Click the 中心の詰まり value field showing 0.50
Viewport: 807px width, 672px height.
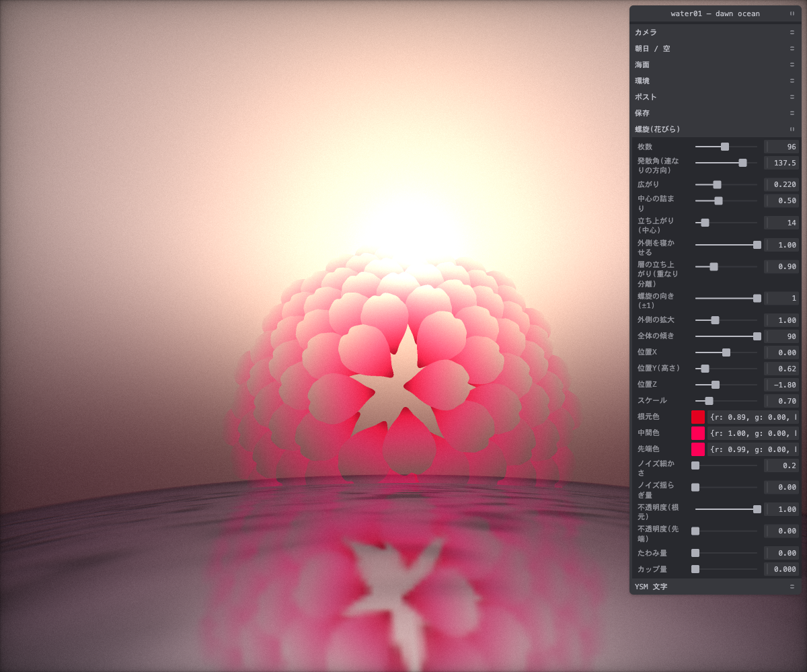point(781,200)
